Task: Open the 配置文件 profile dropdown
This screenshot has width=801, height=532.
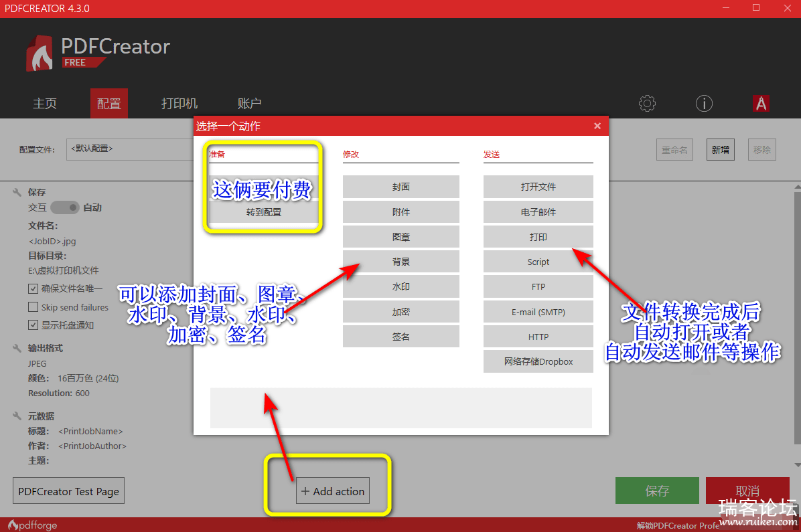Action: click(131, 149)
